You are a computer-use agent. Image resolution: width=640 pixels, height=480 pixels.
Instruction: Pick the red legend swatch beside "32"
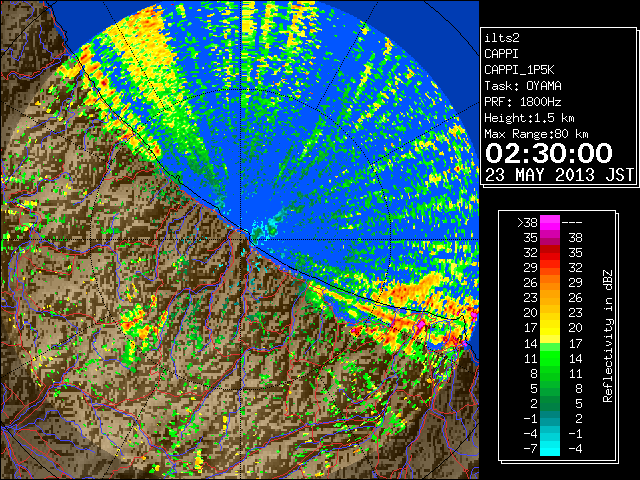(x=550, y=253)
